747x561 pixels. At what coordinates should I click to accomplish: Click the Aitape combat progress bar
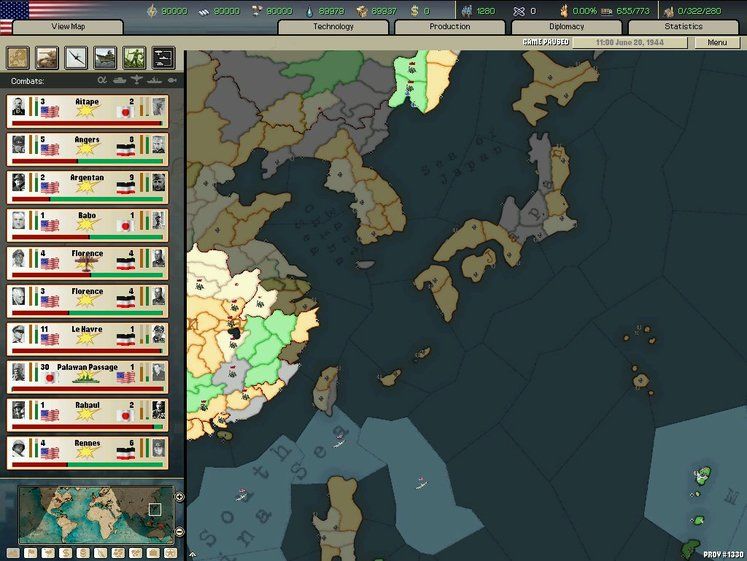tap(87, 123)
